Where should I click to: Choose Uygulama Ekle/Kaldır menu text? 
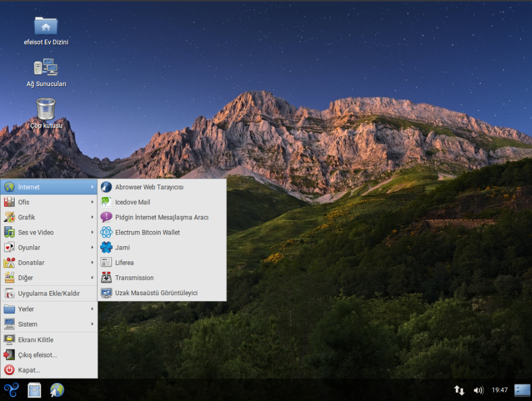tap(49, 293)
